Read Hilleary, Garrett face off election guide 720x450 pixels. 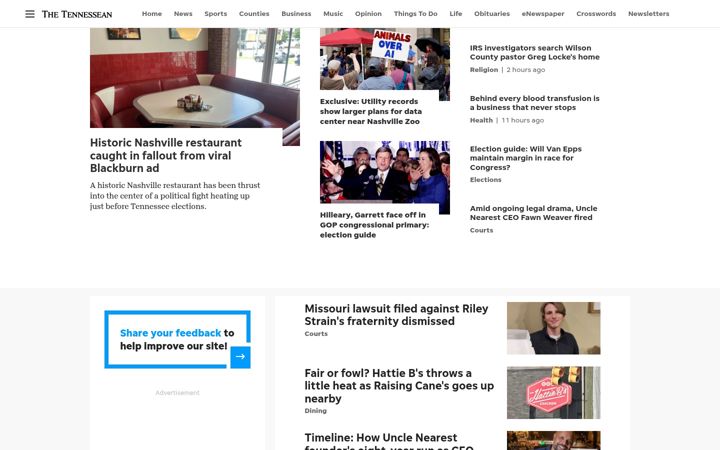click(x=374, y=225)
